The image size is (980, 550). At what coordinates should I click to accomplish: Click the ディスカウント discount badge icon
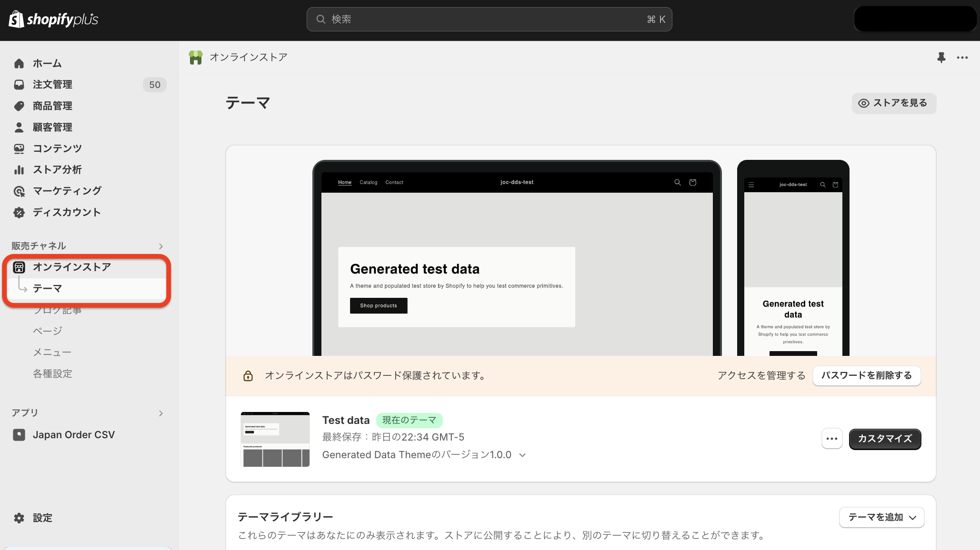tap(19, 213)
